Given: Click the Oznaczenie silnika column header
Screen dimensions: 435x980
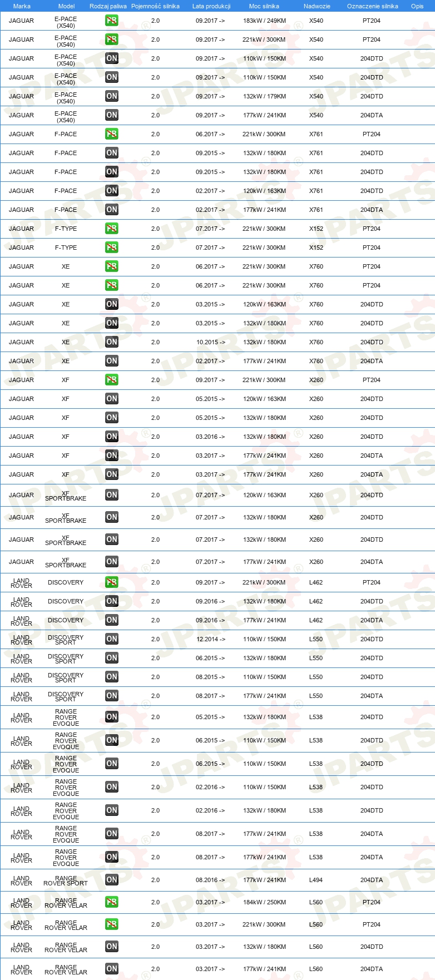Looking at the screenshot, I should pyautogui.click(x=373, y=6).
